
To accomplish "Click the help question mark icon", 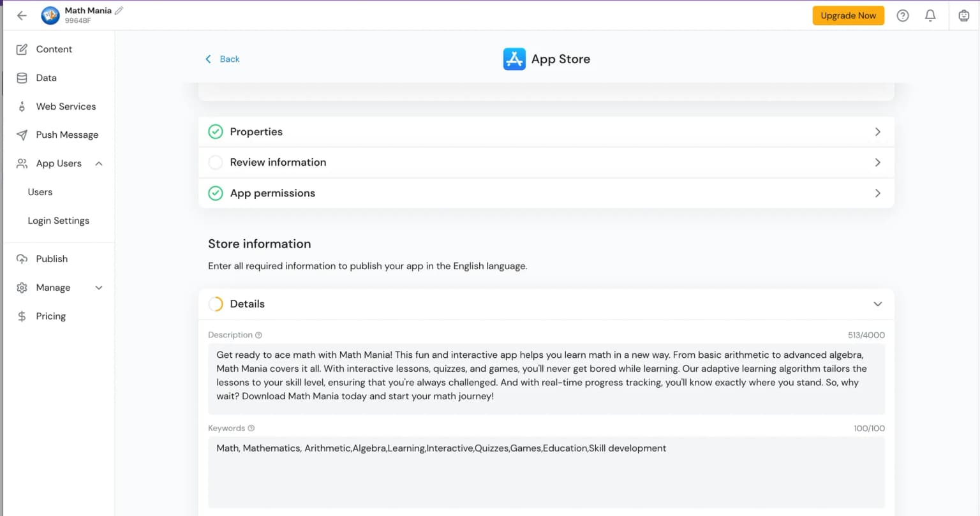I will (x=902, y=15).
